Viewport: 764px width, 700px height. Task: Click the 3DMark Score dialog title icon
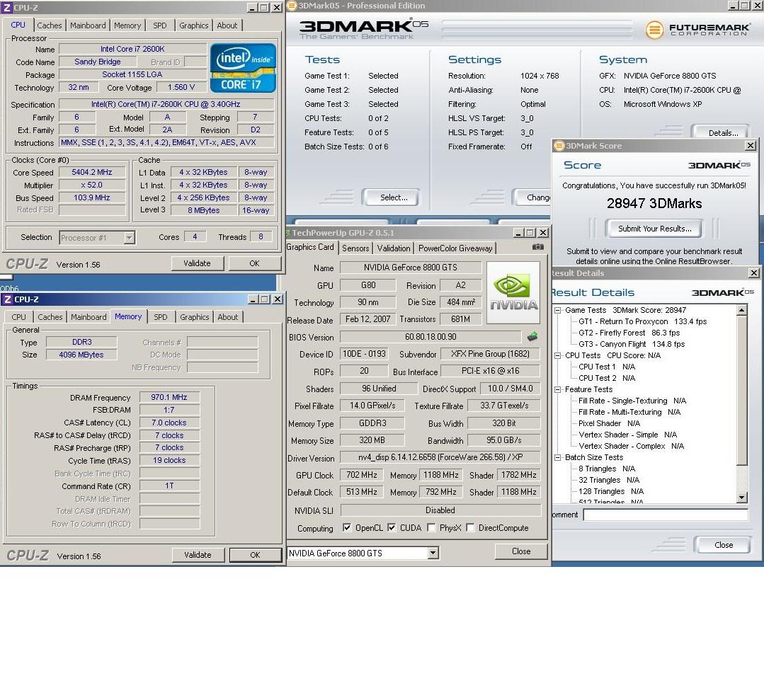pos(559,146)
